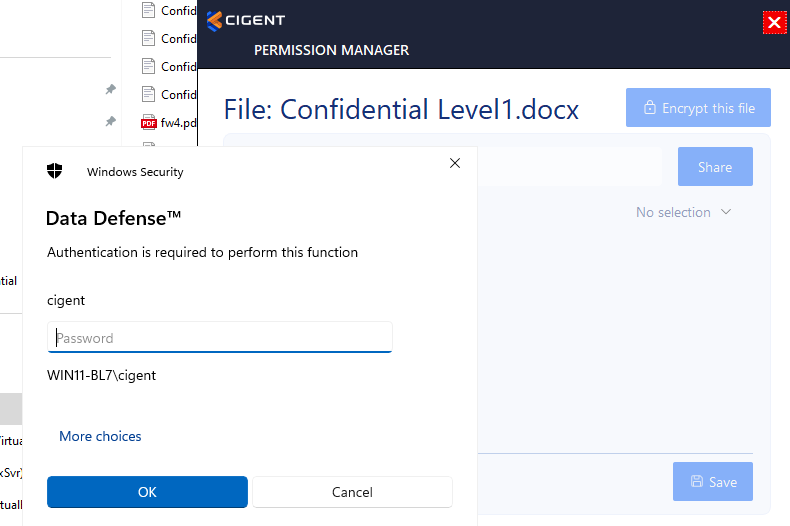Click Encrypt this file button
This screenshot has height=526, width=790.
coord(698,108)
